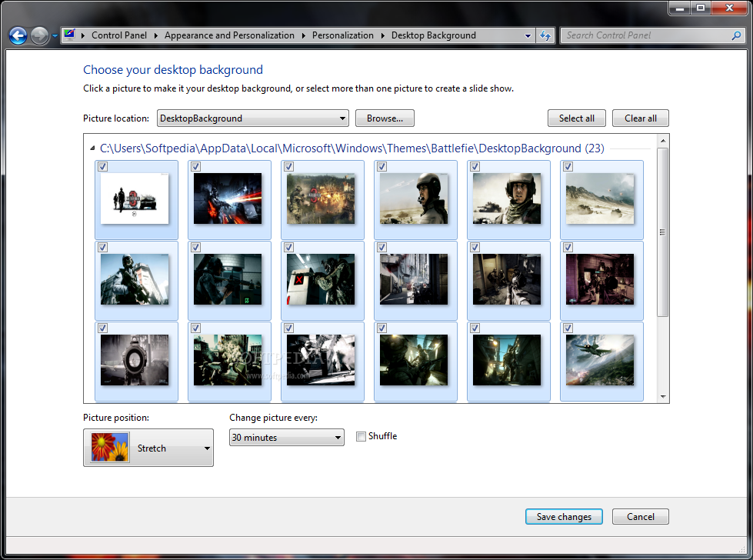Open Picture location dropdown
Image resolution: width=753 pixels, height=560 pixels.
252,118
